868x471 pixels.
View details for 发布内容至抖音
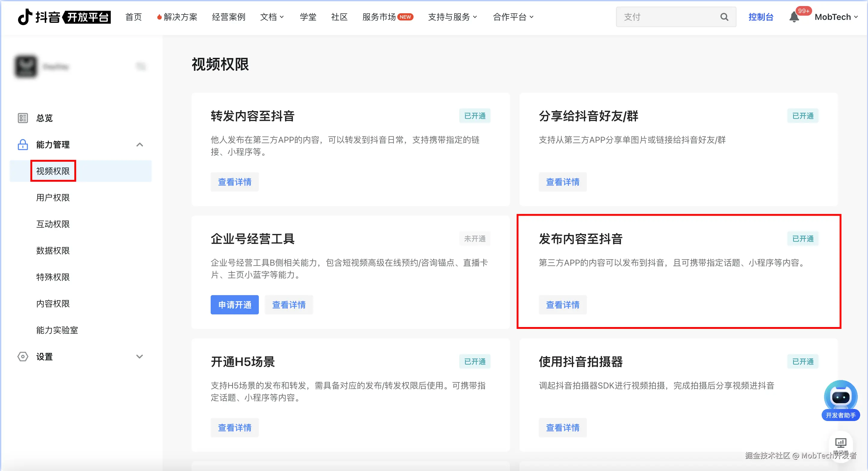(563, 305)
